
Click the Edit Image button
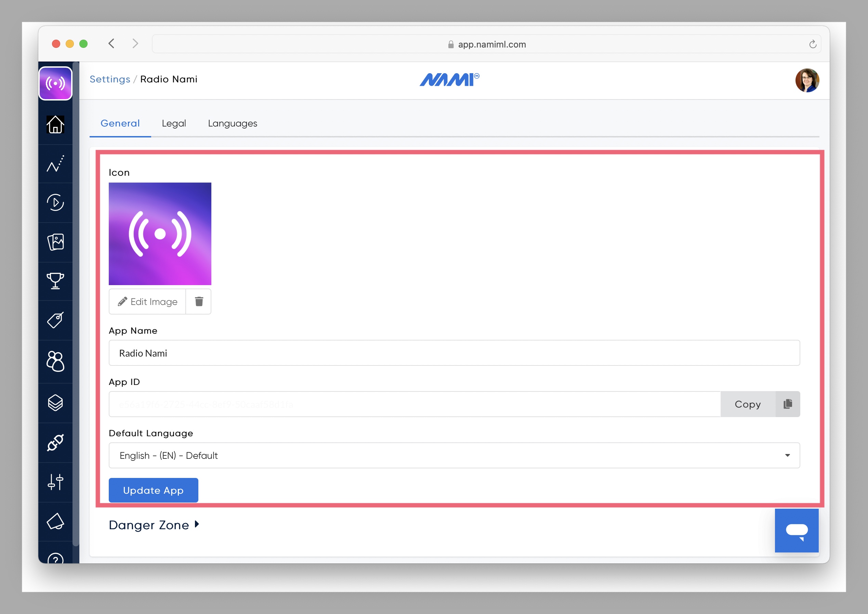(x=147, y=301)
